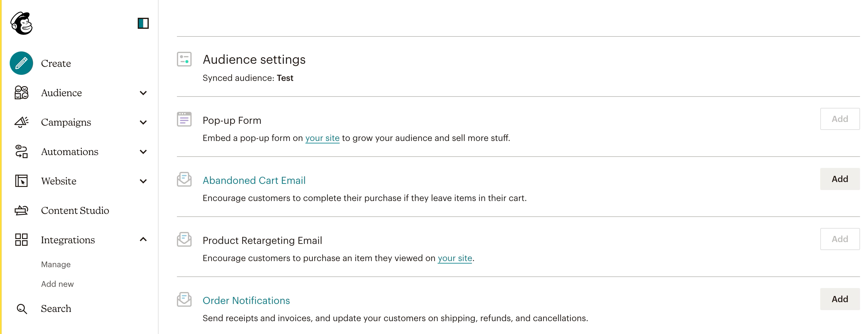Open the Abandoned Cart Email link

(254, 180)
